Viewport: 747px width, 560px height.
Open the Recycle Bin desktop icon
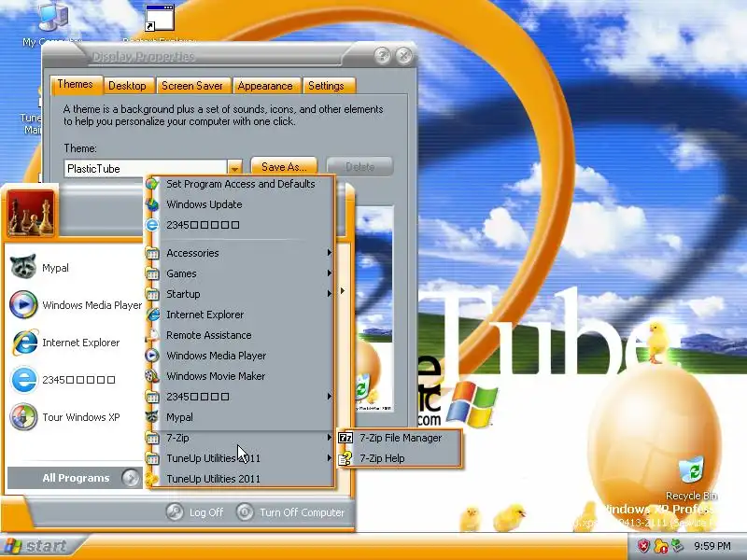point(691,469)
